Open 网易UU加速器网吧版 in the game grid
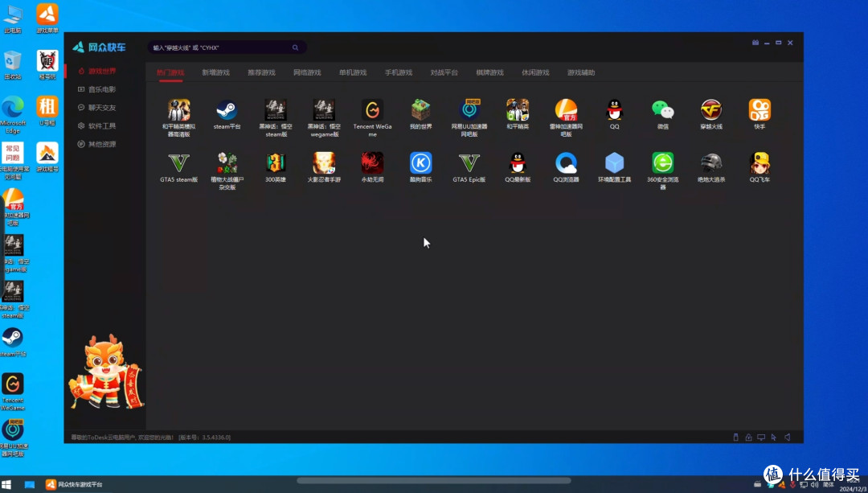 (x=469, y=110)
